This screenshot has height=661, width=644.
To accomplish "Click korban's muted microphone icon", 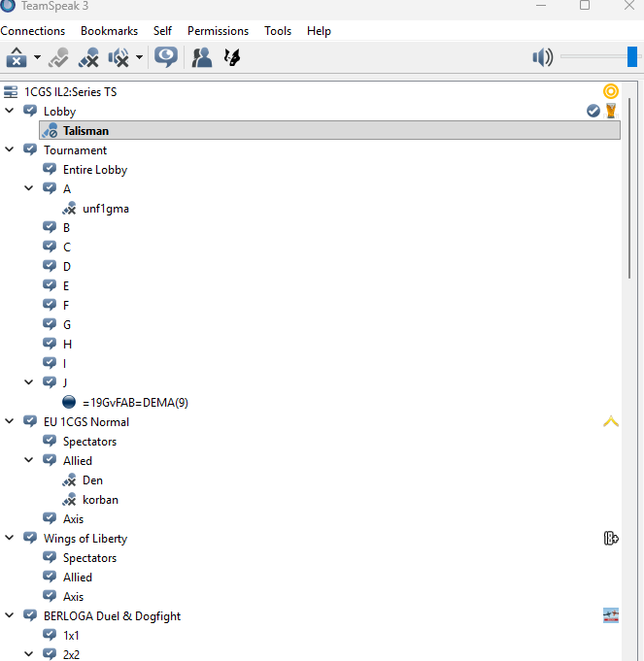I will (x=70, y=500).
